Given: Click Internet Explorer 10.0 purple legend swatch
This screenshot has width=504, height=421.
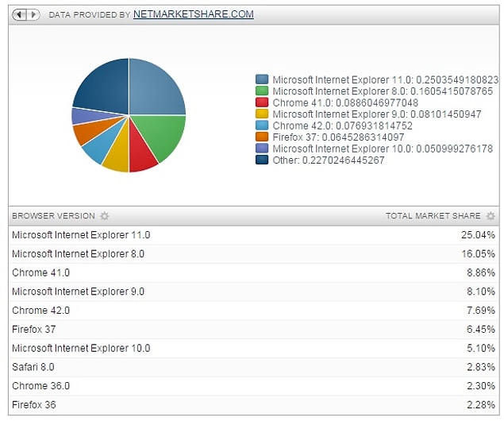Looking at the screenshot, I should [x=262, y=149].
